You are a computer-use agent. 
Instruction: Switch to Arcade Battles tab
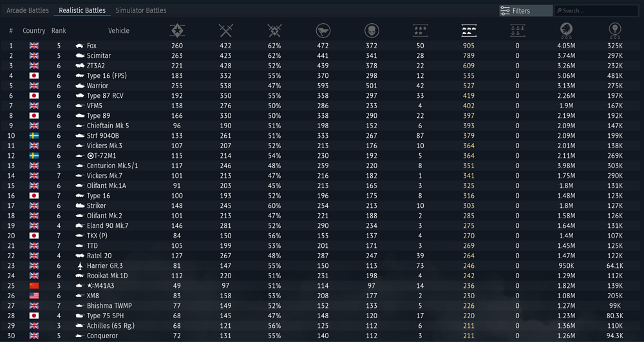pyautogui.click(x=28, y=10)
